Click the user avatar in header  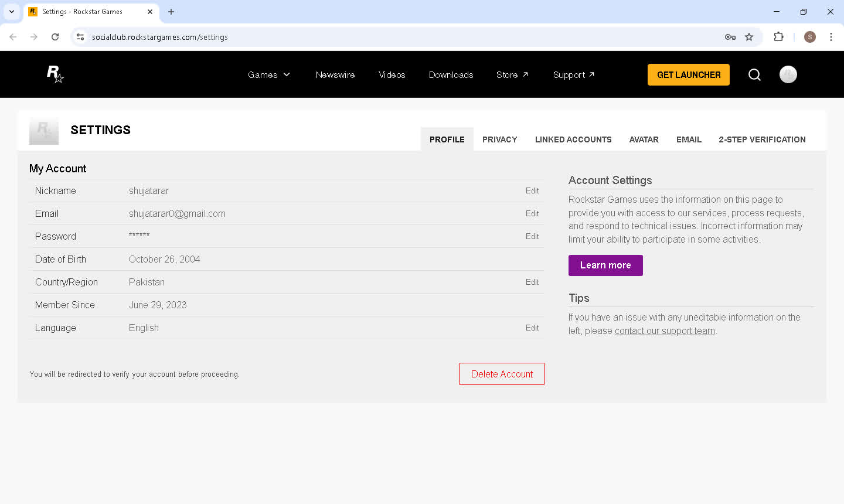[x=788, y=74]
